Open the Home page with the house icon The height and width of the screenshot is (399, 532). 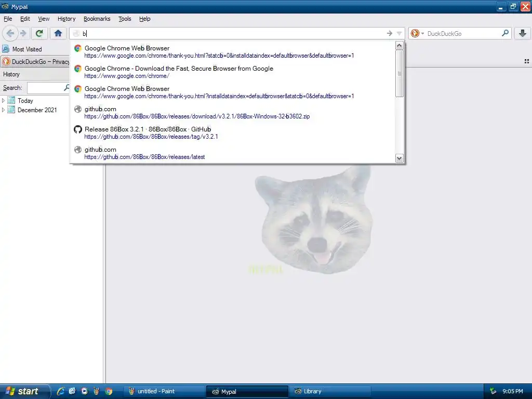(58, 33)
